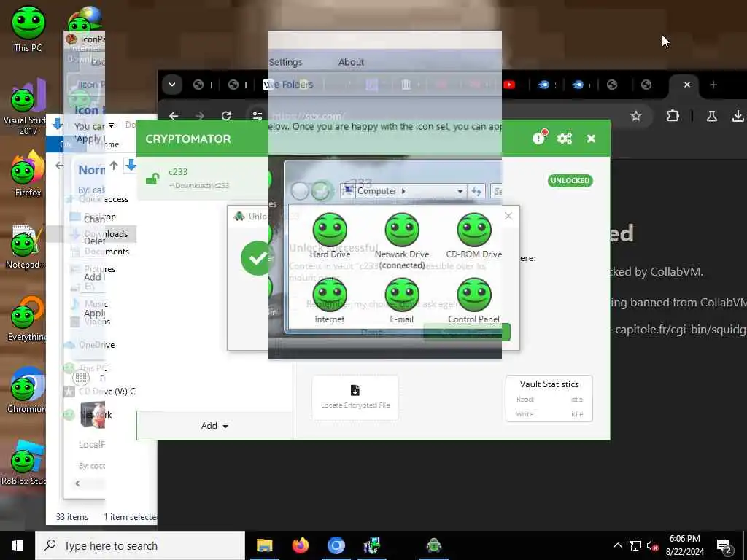The image size is (747, 560).
Task: Open Chrome's extensions puzzle icon
Action: [x=673, y=116]
